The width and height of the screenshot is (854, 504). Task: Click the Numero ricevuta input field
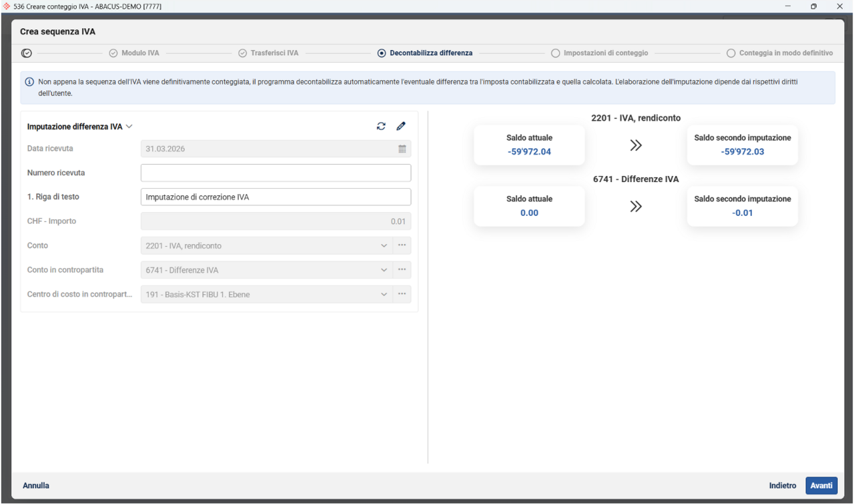click(x=276, y=173)
